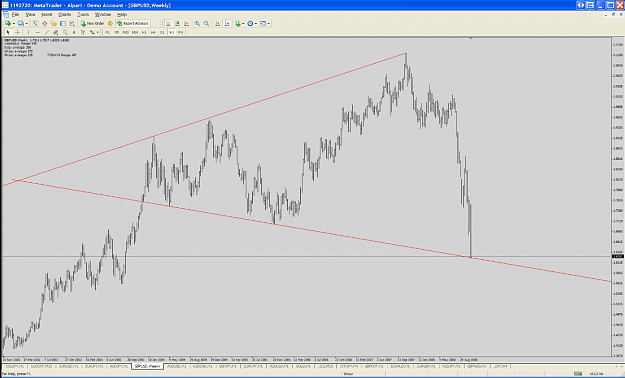Switch timeframe to M30
The width and height of the screenshot is (625, 378).
point(135,32)
